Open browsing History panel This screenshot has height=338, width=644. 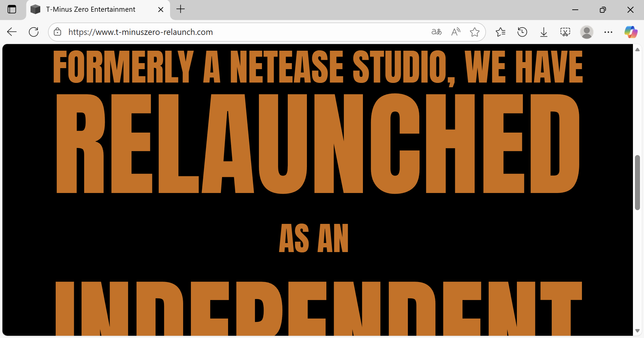click(522, 32)
